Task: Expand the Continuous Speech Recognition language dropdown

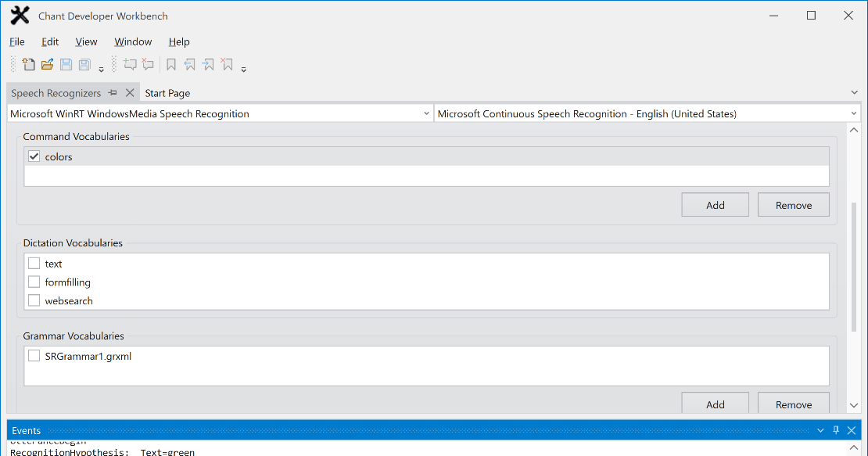Action: [x=647, y=114]
